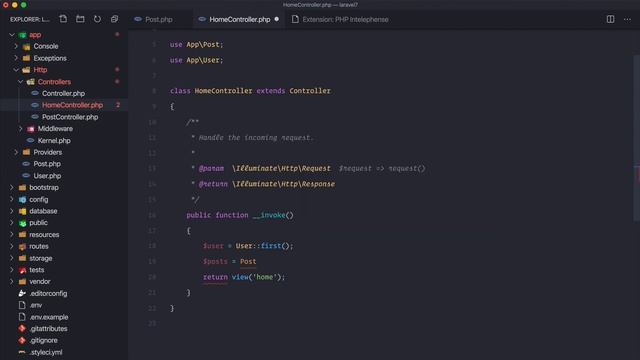This screenshot has height=360, width=640.
Task: Open the Extension: PHP Intelephense tab
Action: point(345,19)
